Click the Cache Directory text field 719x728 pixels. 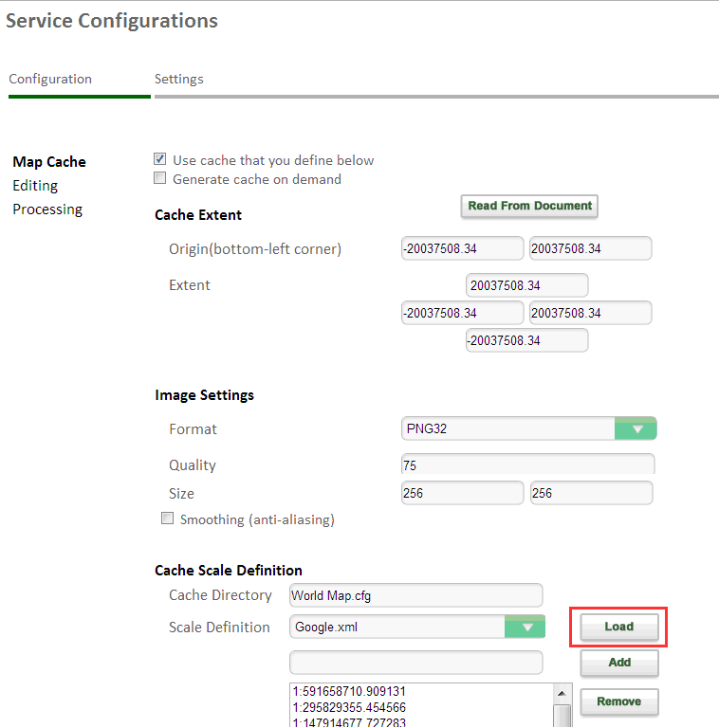415,595
